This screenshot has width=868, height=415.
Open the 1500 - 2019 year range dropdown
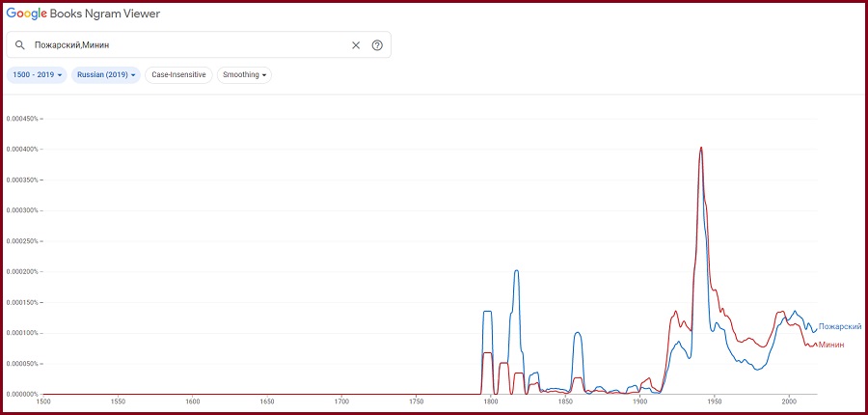pos(38,74)
